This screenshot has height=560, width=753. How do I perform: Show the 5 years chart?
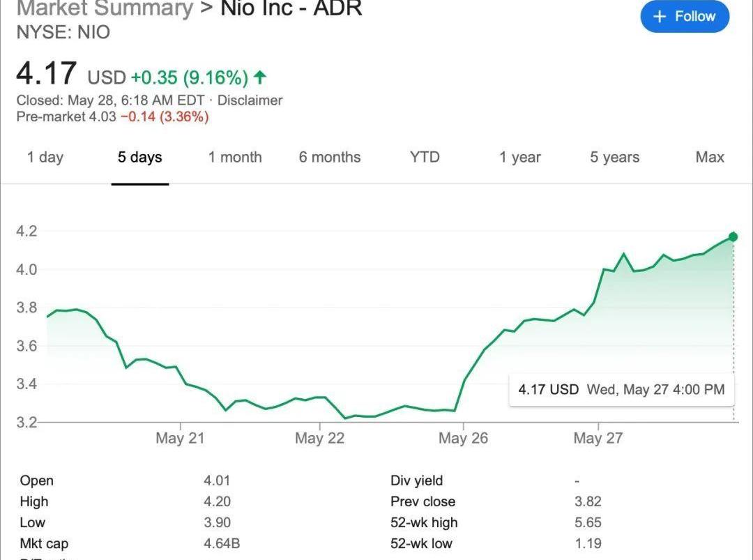(615, 158)
